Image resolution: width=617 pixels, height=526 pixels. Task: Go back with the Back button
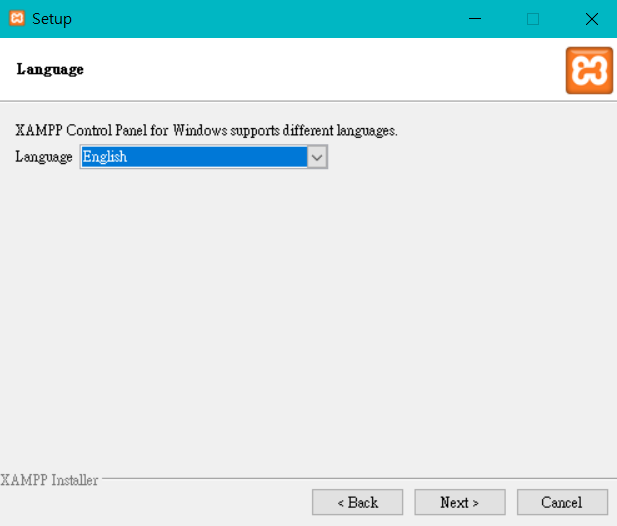point(357,502)
